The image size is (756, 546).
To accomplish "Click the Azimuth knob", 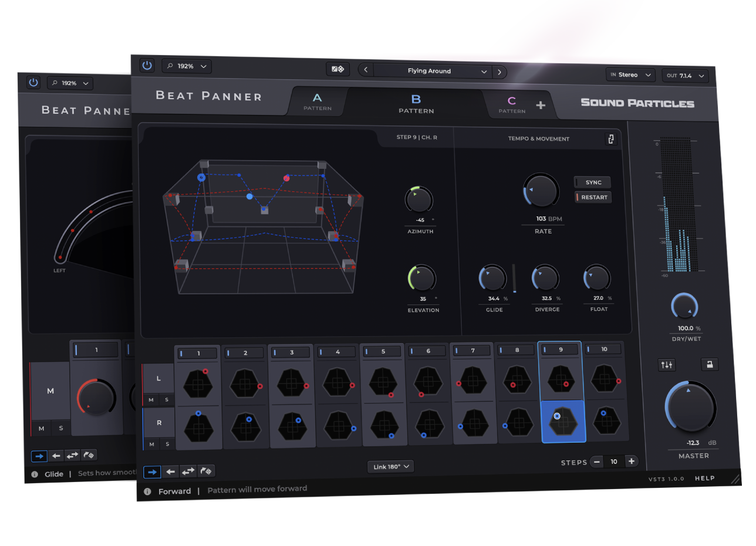I will click(x=419, y=200).
